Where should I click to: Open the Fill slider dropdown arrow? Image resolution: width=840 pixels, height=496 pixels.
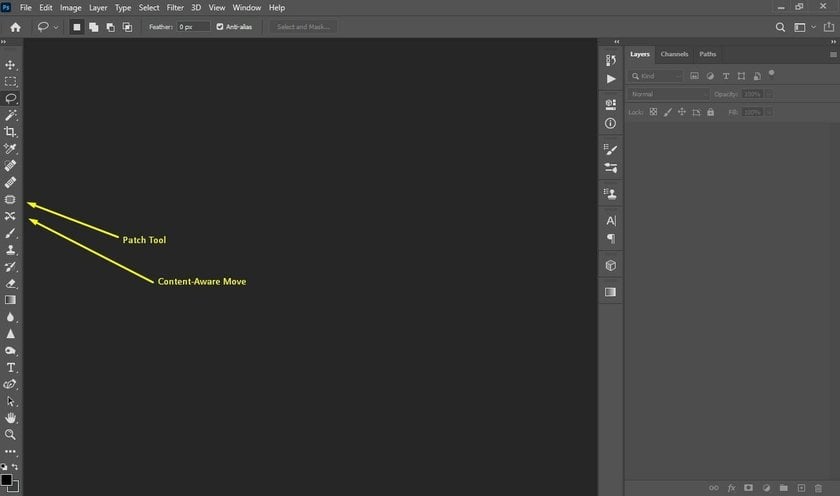coord(769,112)
